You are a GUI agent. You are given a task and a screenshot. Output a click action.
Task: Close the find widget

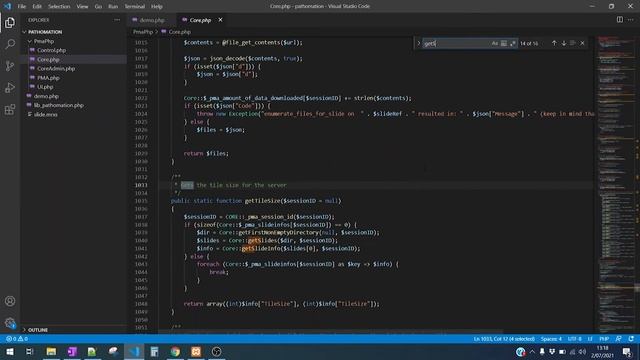pyautogui.click(x=582, y=43)
